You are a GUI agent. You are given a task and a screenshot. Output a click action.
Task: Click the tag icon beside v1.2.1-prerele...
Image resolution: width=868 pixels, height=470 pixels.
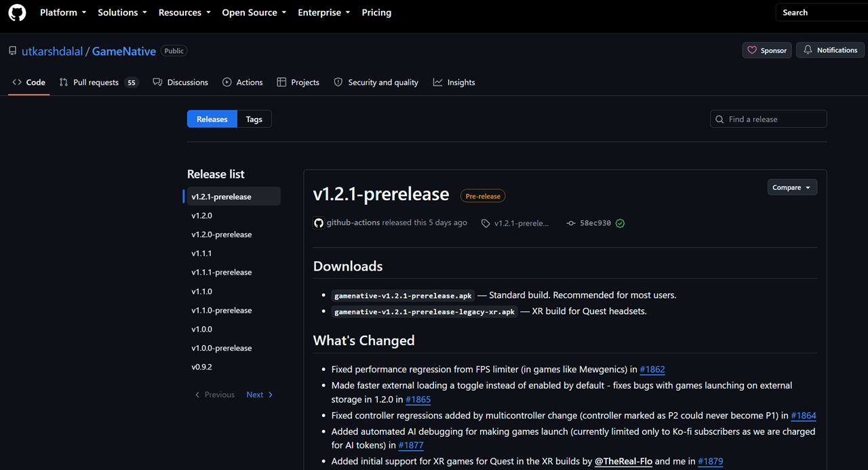point(486,223)
